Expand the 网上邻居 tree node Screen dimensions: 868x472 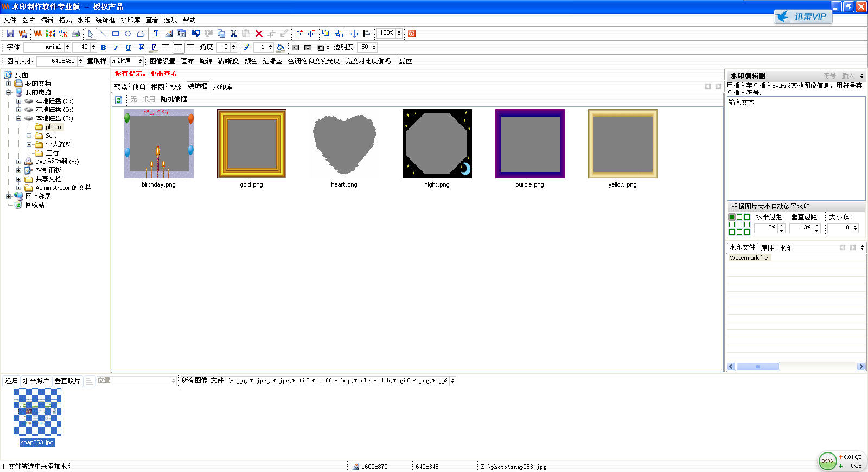[8, 196]
